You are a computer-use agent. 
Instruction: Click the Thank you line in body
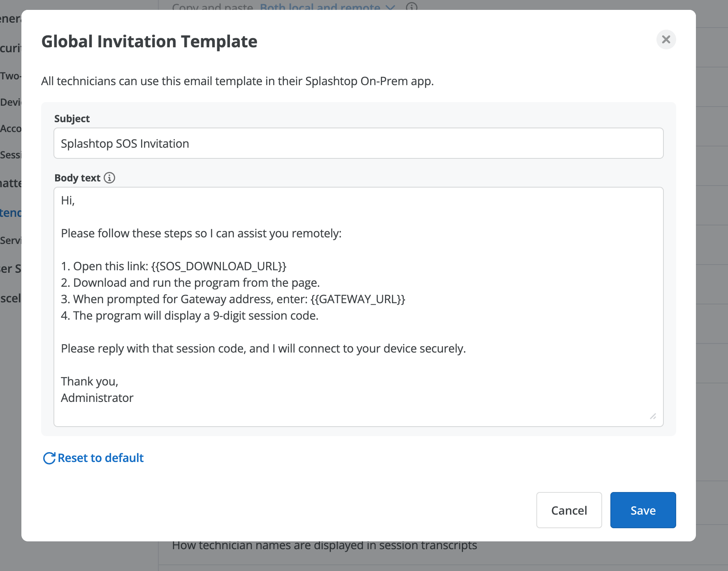click(90, 381)
